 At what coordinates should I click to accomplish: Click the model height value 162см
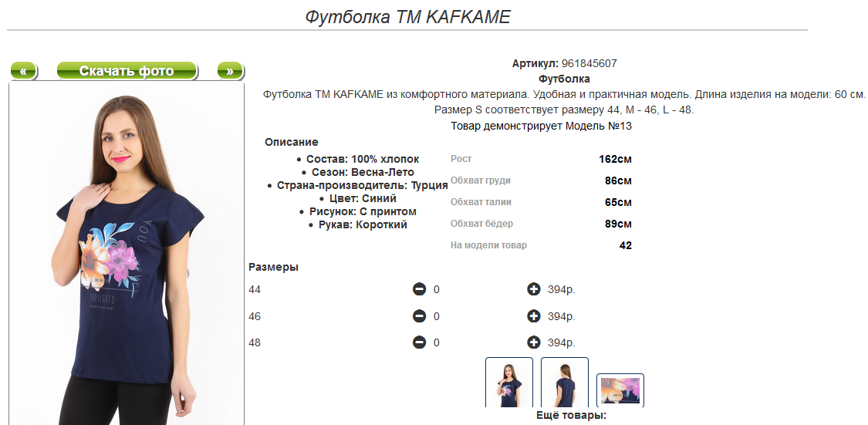point(615,160)
